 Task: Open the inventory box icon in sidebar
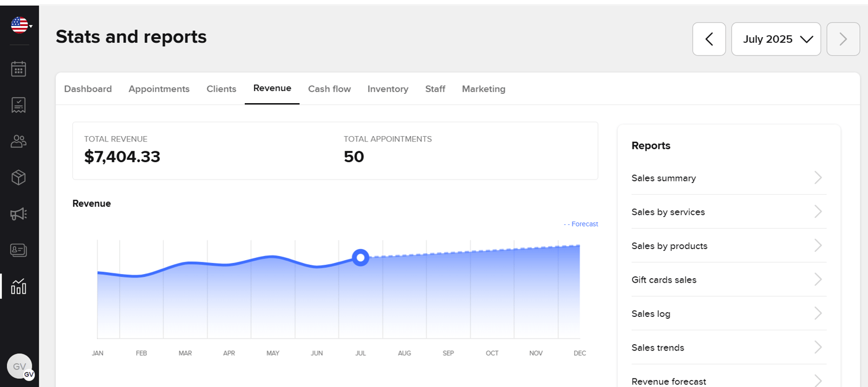click(x=19, y=177)
